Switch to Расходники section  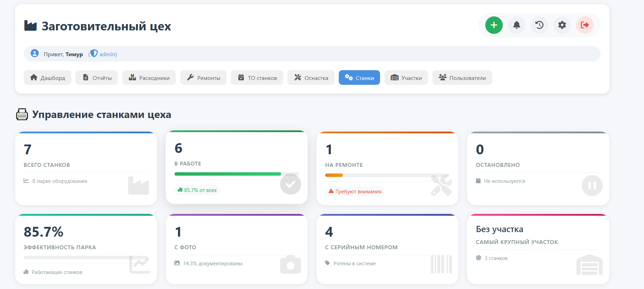click(149, 77)
